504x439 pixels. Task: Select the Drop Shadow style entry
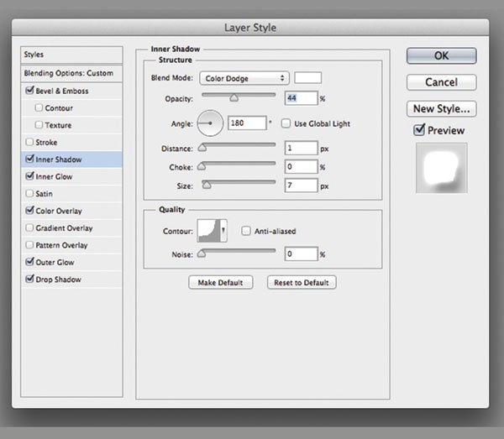(x=59, y=279)
